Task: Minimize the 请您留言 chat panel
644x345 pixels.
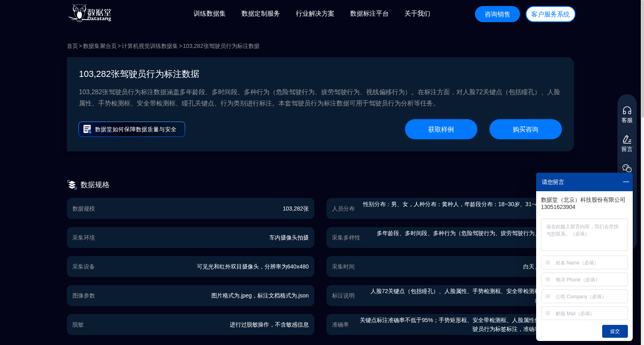Action: (626, 182)
